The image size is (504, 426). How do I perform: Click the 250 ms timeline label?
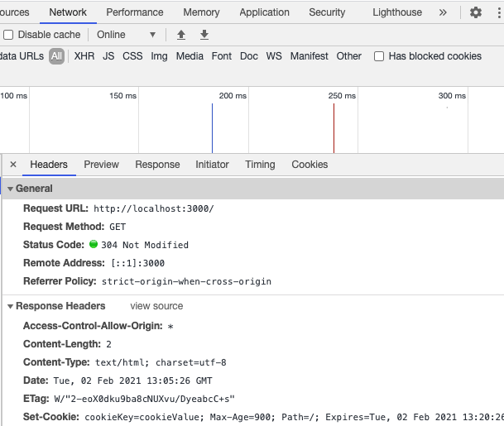[342, 96]
